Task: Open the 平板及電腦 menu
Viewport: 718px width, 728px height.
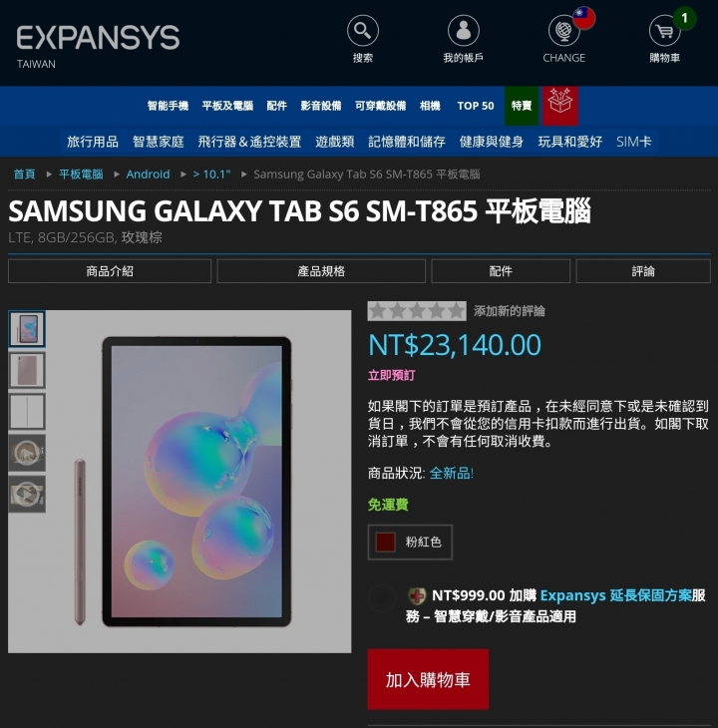Action: 227,106
